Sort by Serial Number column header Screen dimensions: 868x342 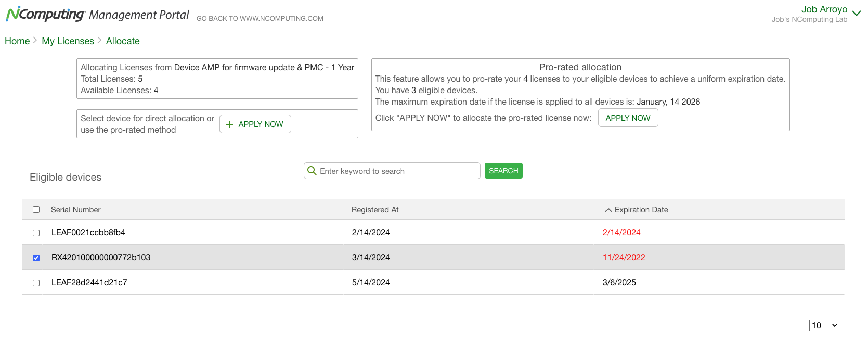(76, 210)
